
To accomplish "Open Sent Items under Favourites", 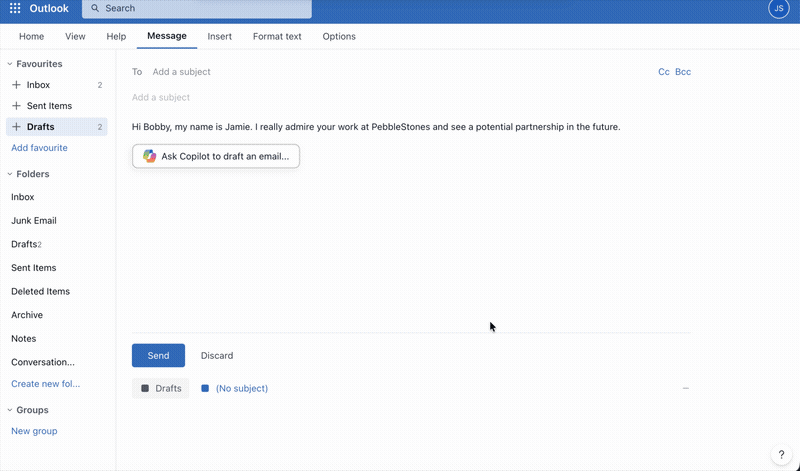I will click(x=57, y=106).
